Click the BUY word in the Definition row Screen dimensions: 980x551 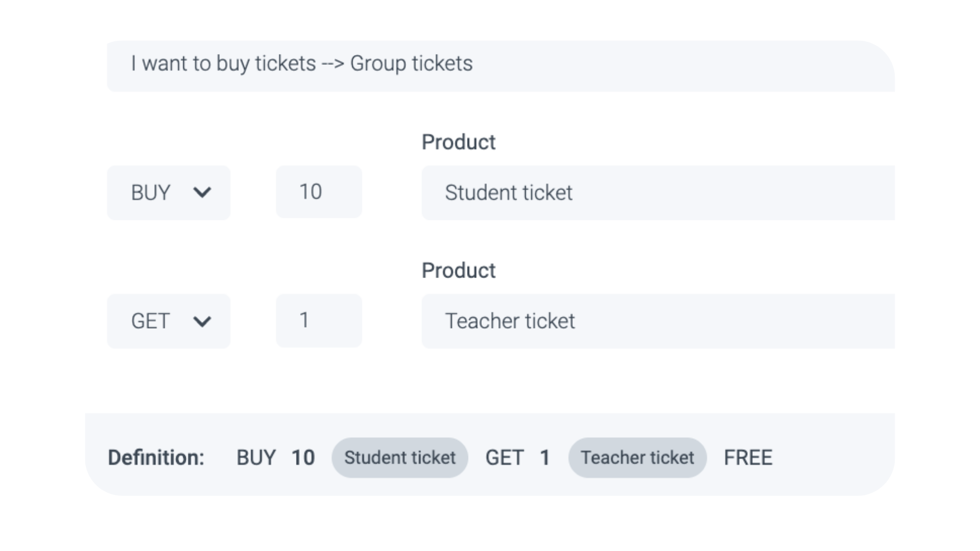256,458
